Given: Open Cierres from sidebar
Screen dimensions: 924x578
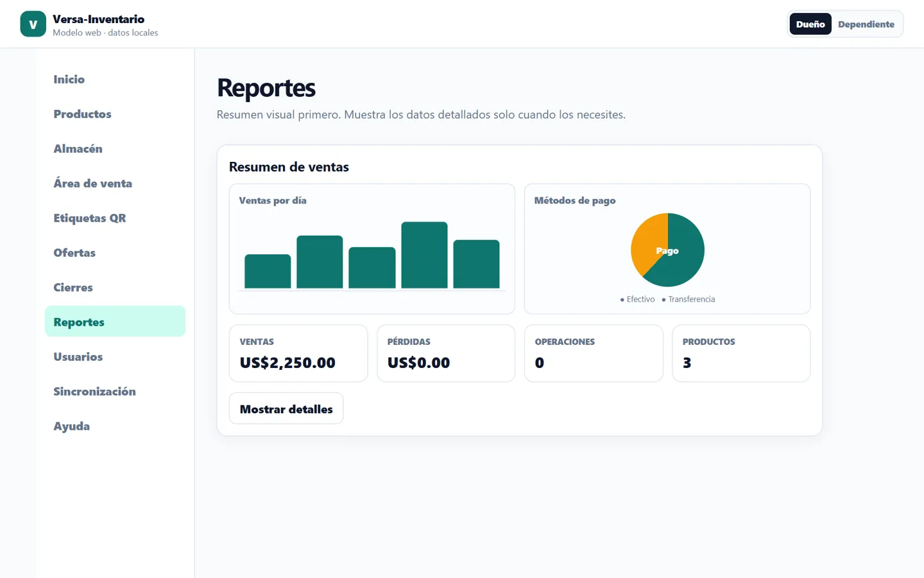Looking at the screenshot, I should click(115, 287).
